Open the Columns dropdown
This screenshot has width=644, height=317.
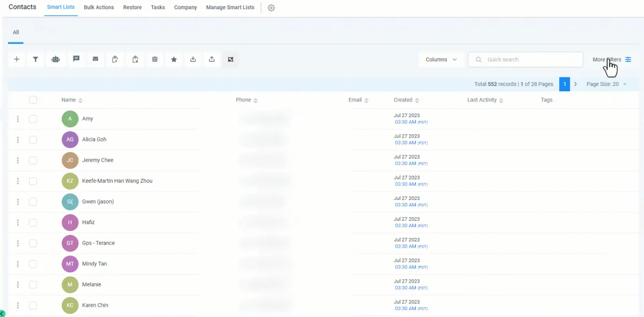tap(441, 60)
